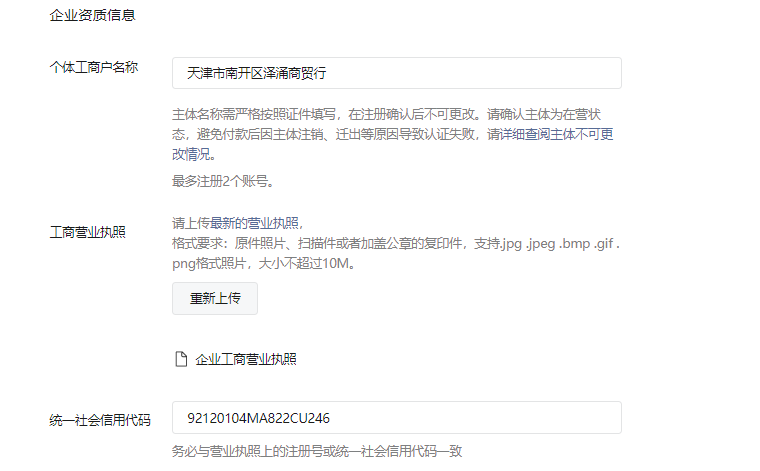Click the 重新上传 button
Screen dimensions: 760x471
tap(215, 298)
